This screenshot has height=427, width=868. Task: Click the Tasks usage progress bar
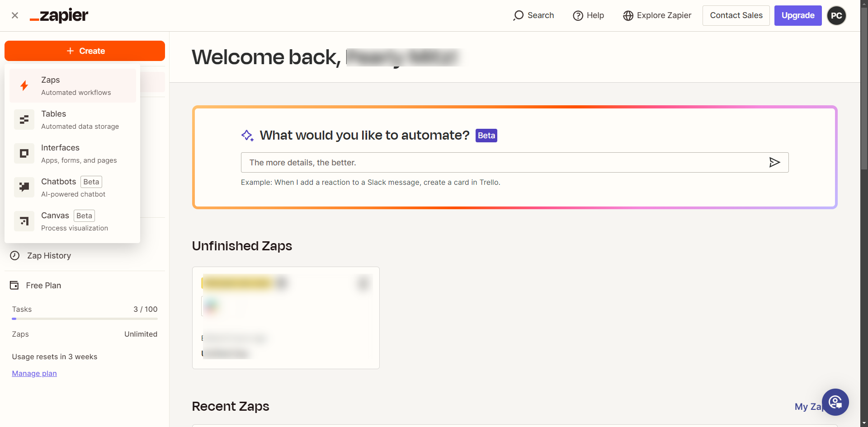pyautogui.click(x=85, y=319)
